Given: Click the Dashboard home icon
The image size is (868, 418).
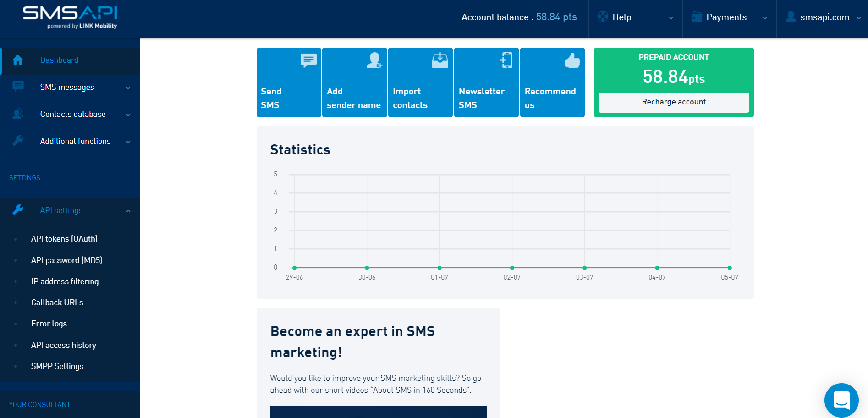Looking at the screenshot, I should point(18,60).
